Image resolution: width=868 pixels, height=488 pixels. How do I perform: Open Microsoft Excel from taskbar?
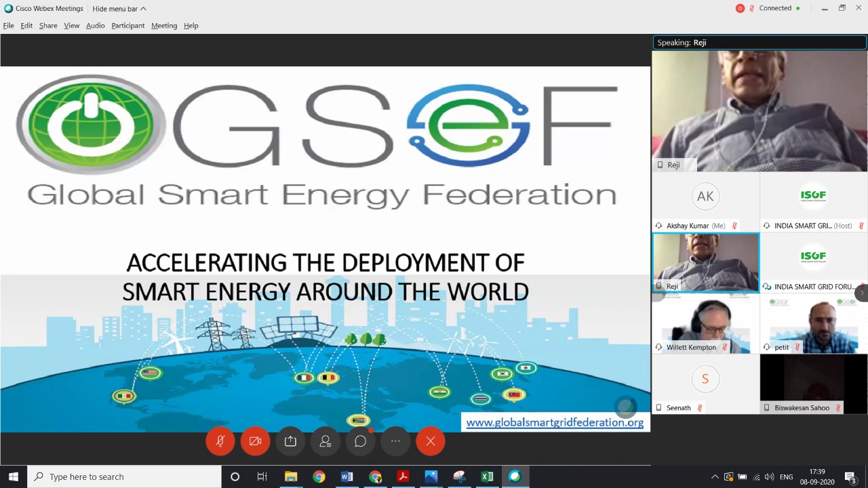pos(487,476)
